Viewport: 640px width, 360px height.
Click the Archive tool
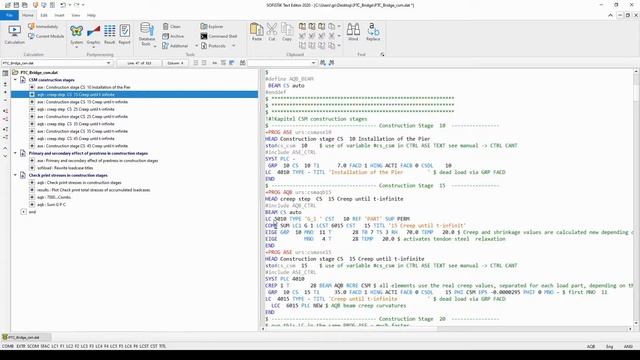pyautogui.click(x=173, y=36)
